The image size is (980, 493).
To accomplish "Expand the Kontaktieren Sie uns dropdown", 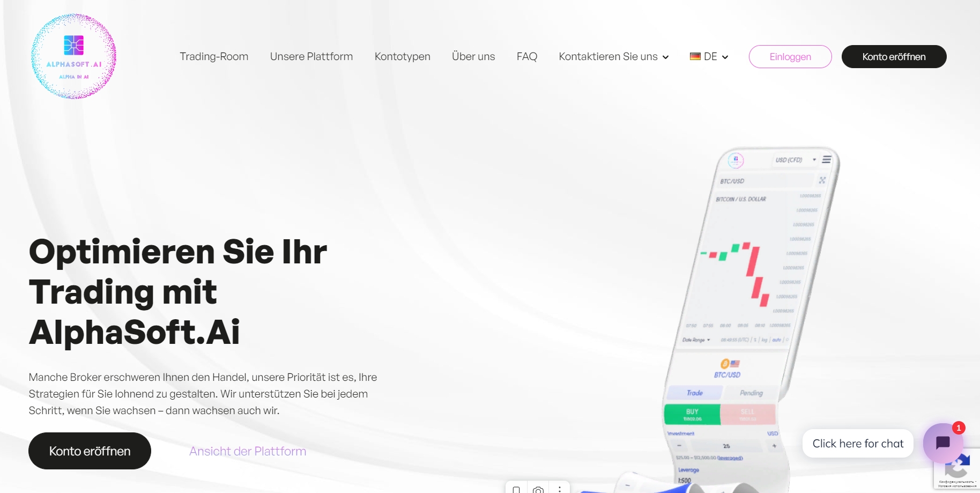I will click(x=613, y=57).
